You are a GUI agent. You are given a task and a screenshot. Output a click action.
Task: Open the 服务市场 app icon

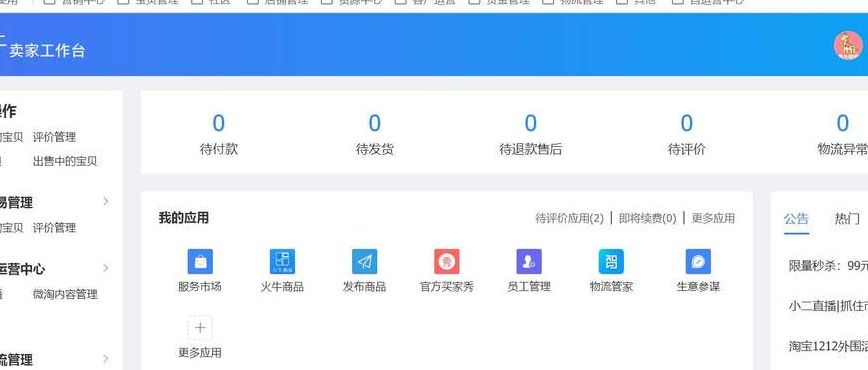coord(200,261)
